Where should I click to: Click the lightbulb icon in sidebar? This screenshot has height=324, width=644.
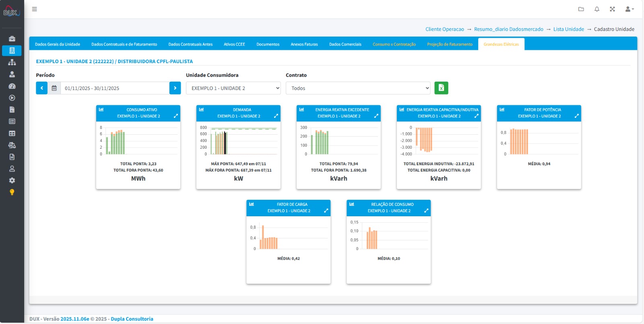pyautogui.click(x=12, y=192)
